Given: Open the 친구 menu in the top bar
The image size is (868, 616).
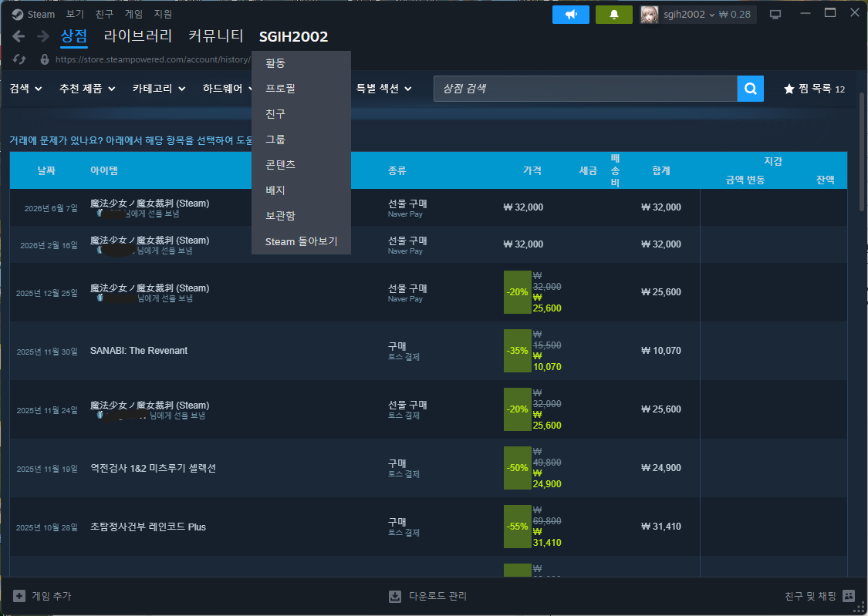Looking at the screenshot, I should pyautogui.click(x=104, y=14).
